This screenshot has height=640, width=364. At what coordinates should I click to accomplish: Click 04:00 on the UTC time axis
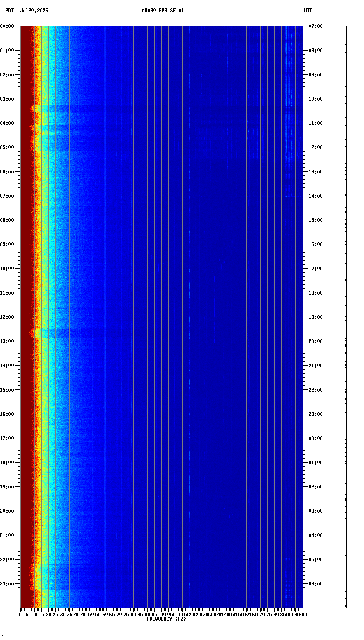[x=316, y=535]
